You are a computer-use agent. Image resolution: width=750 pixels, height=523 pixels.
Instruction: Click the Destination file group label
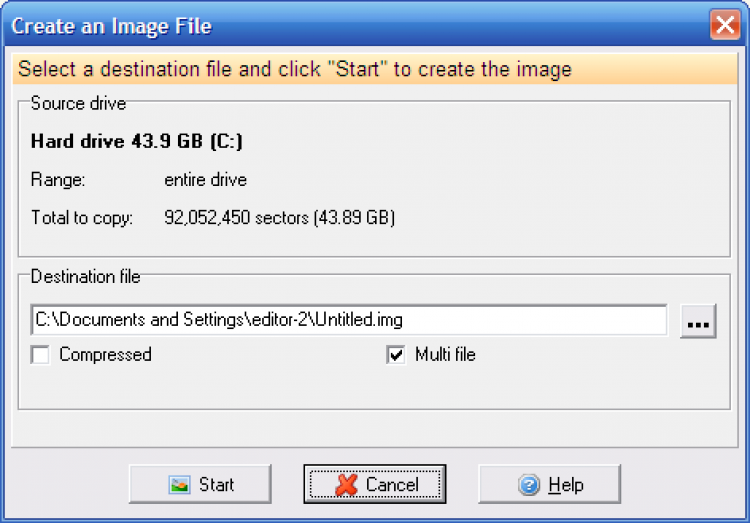pyautogui.click(x=86, y=276)
